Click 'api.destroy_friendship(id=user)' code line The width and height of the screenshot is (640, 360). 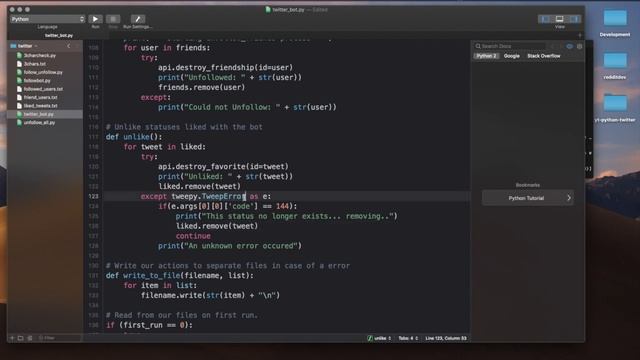click(x=225, y=67)
